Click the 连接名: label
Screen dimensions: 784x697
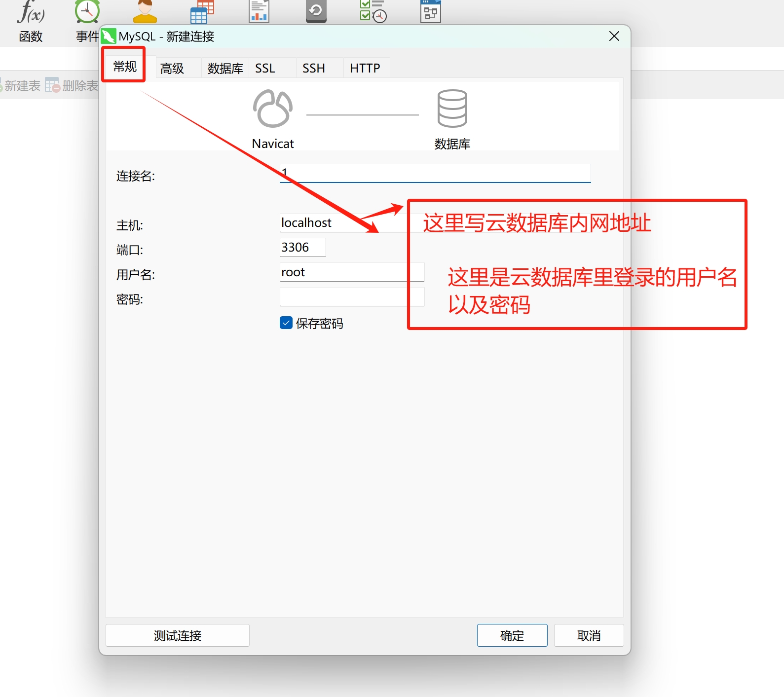pos(136,176)
